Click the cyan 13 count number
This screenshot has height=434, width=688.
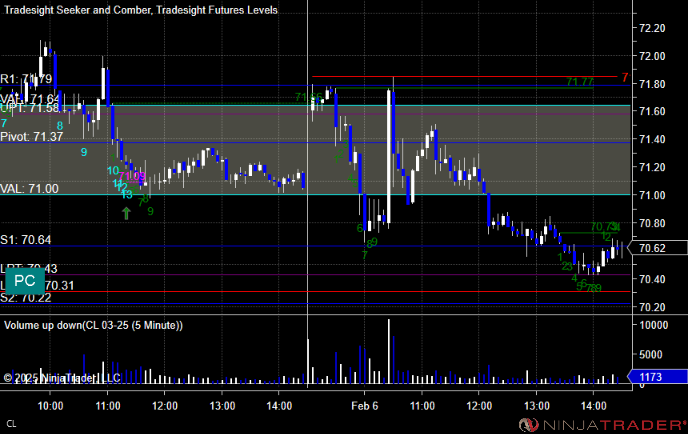click(127, 194)
